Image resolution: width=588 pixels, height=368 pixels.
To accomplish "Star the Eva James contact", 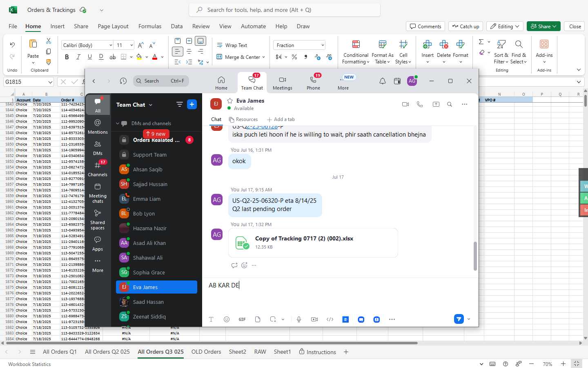I will [x=230, y=101].
